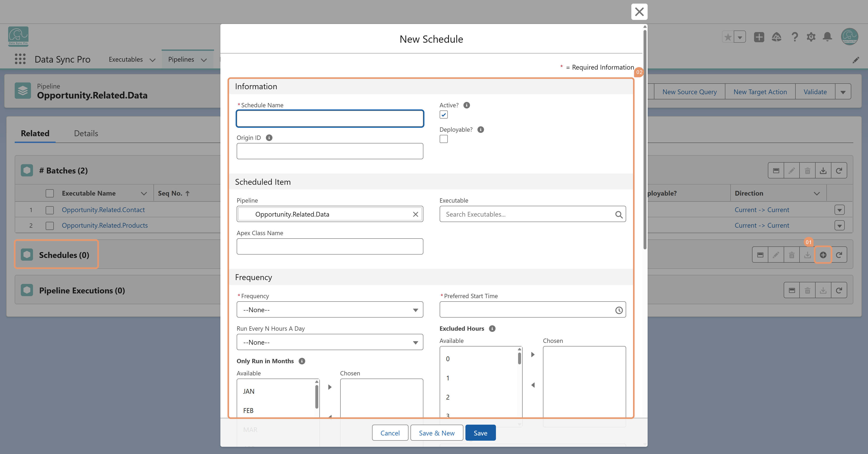Click the Excluded Hours info icon
Image resolution: width=868 pixels, height=454 pixels.
492,329
